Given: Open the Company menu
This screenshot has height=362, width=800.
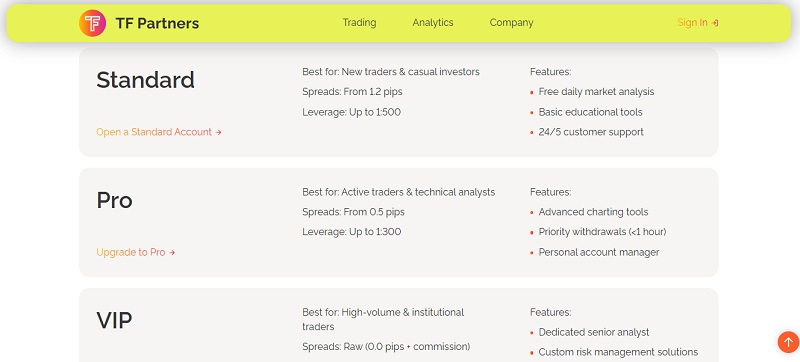Looking at the screenshot, I should coord(511,23).
